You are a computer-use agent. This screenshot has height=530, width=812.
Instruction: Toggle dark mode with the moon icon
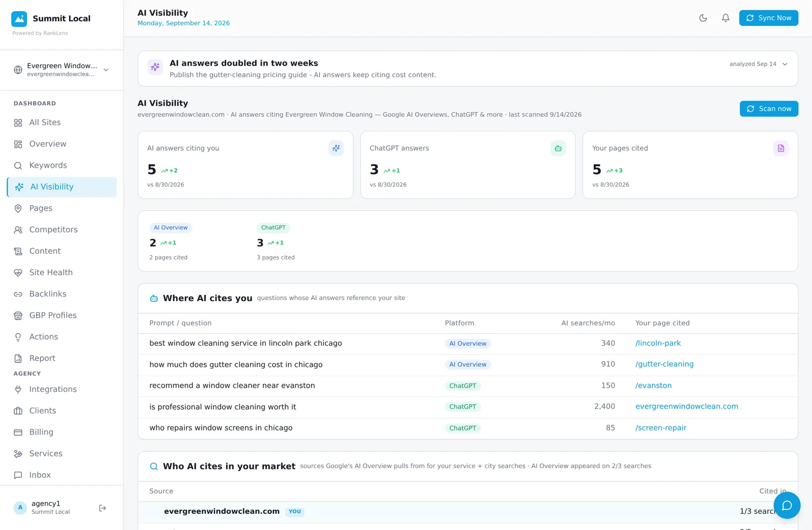click(703, 18)
